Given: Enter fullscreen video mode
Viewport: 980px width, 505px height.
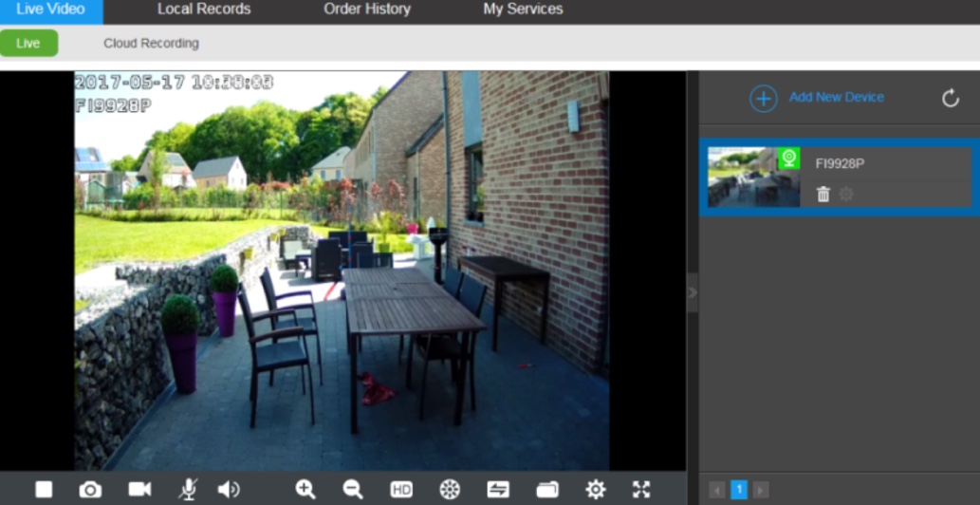Looking at the screenshot, I should pyautogui.click(x=642, y=489).
